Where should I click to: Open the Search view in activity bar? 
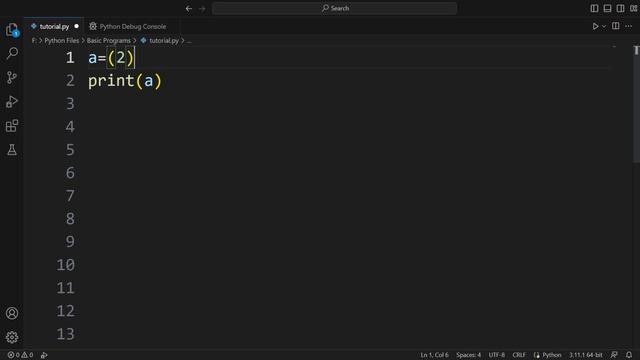tap(12, 53)
